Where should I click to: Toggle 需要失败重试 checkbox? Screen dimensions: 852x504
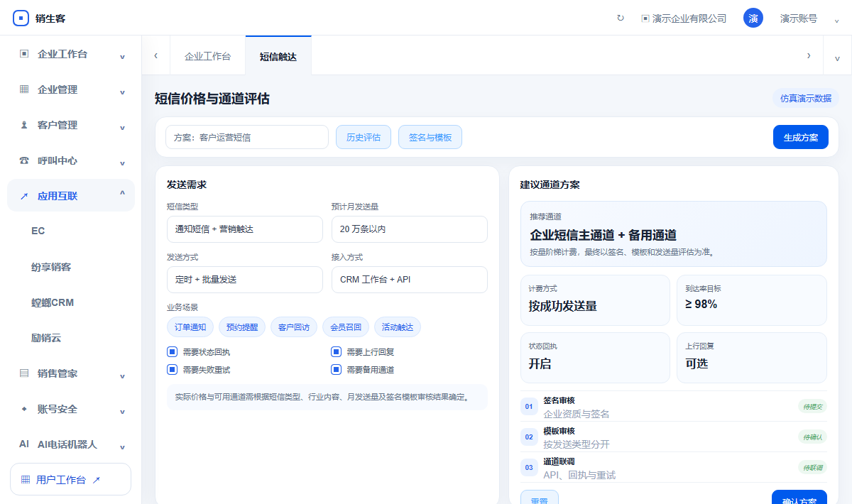tap(172, 369)
